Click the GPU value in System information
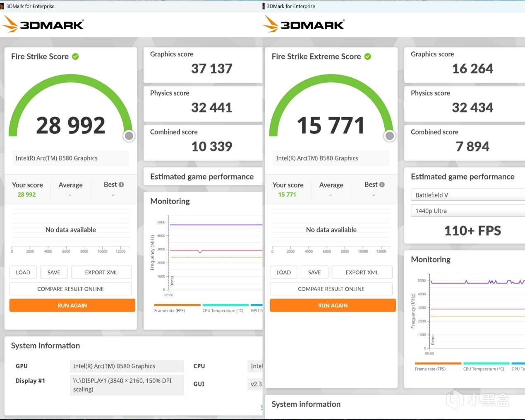Screen dimensions: 525x420 127,366
